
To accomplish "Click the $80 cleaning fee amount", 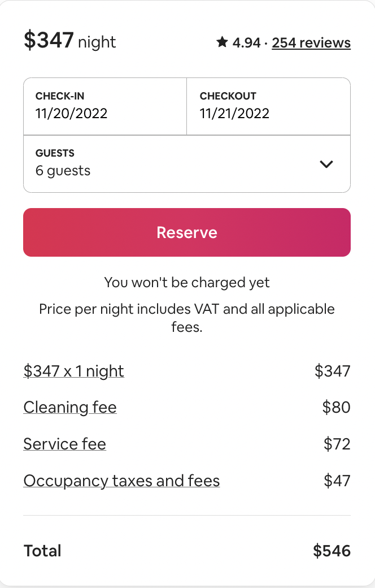I will (336, 407).
